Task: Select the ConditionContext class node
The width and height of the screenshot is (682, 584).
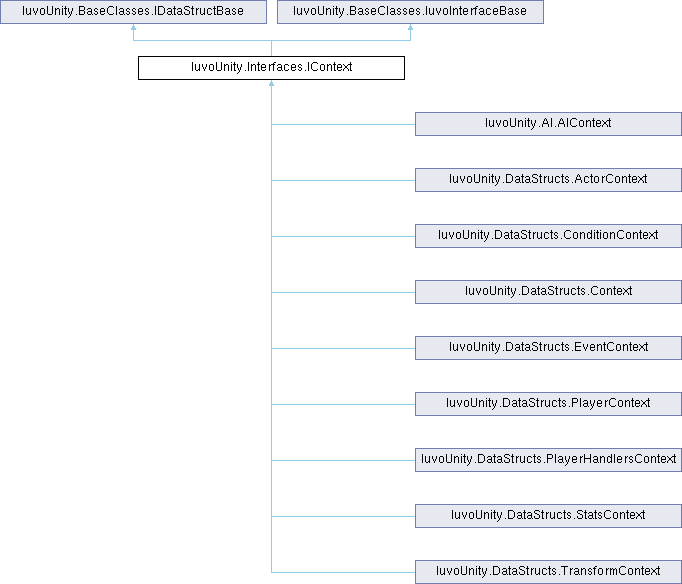Action: (x=548, y=236)
